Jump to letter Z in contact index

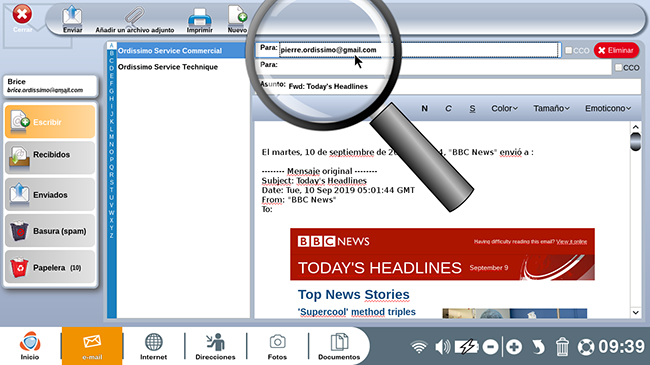112,235
